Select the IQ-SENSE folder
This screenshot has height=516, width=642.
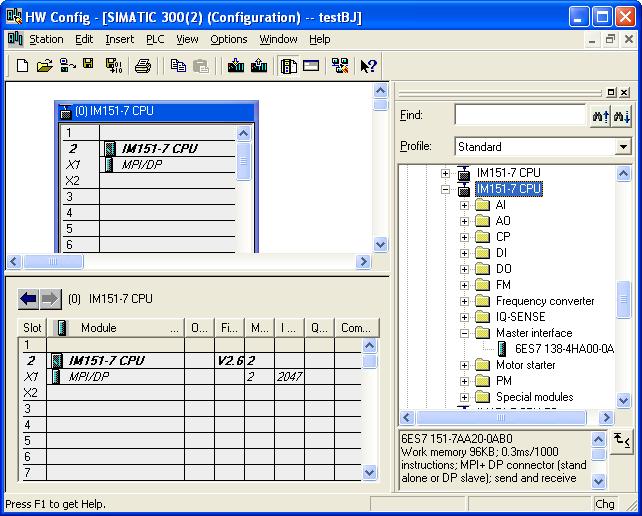(520, 317)
